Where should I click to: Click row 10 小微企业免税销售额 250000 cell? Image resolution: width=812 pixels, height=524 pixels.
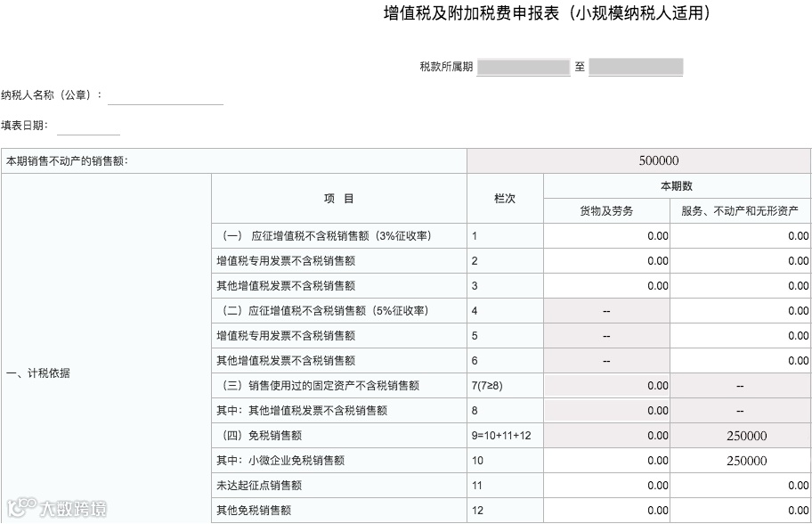741,460
